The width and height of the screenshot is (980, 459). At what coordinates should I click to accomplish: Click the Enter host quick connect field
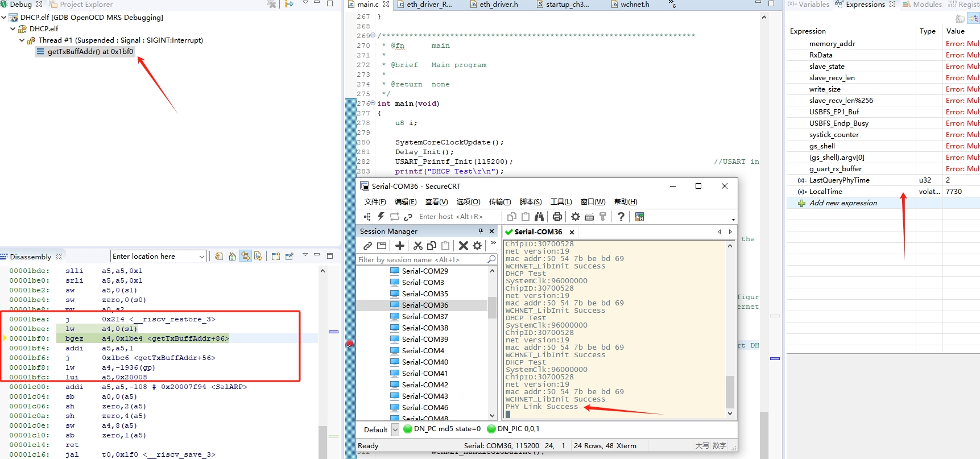pos(458,217)
